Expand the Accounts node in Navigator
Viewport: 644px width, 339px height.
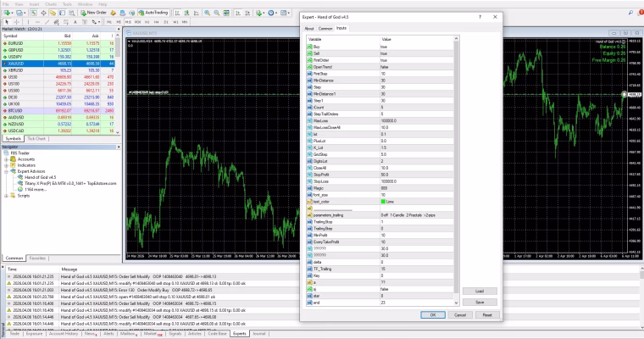point(7,159)
